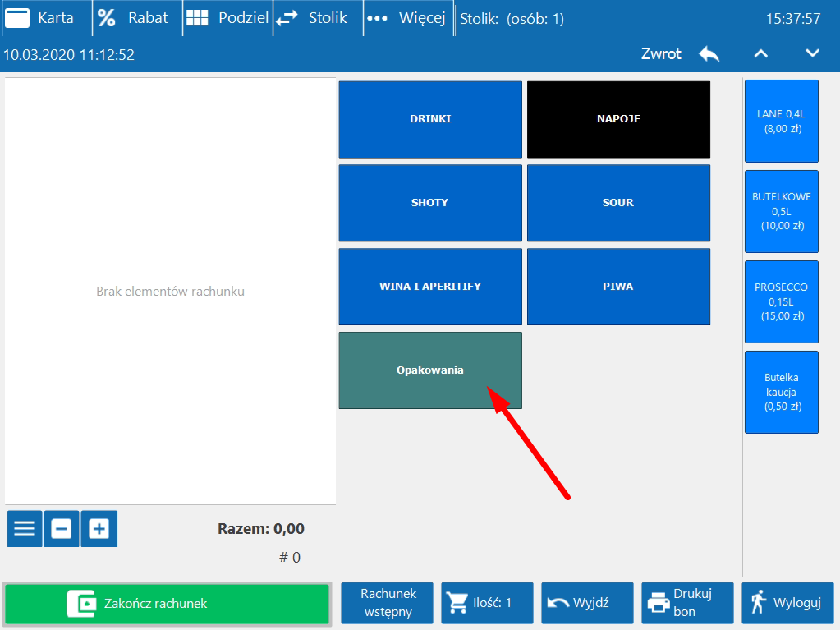Increase quantity with the plus button
This screenshot has width=840, height=630.
pos(99,528)
